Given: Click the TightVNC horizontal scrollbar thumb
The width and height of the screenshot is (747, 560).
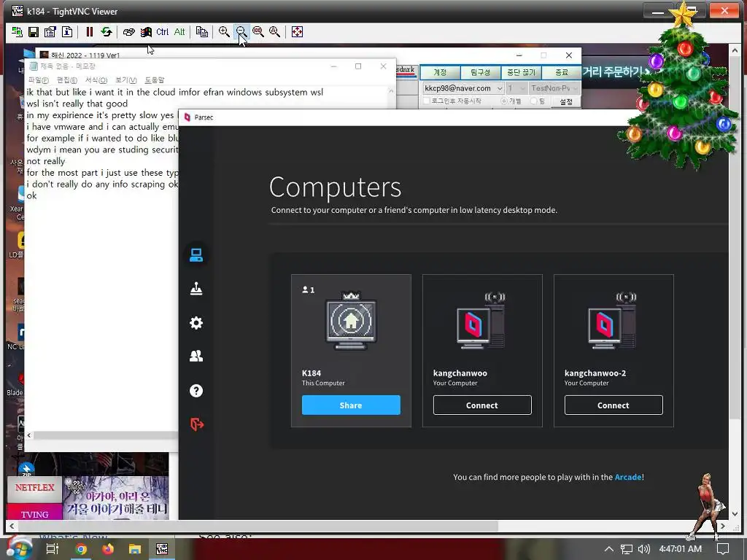Looking at the screenshot, I should click(x=258, y=526).
